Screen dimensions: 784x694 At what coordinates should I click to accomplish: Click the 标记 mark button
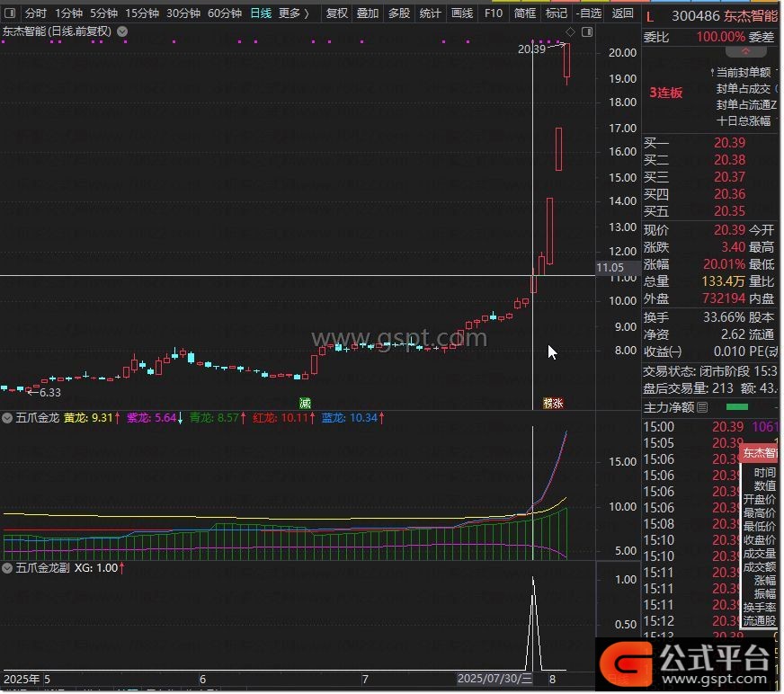point(557,13)
